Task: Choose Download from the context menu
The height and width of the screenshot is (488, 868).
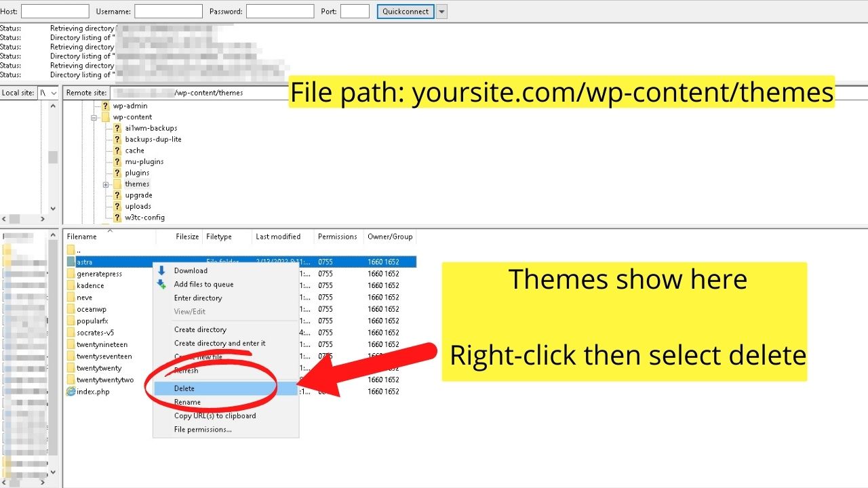Action: pyautogui.click(x=225, y=270)
